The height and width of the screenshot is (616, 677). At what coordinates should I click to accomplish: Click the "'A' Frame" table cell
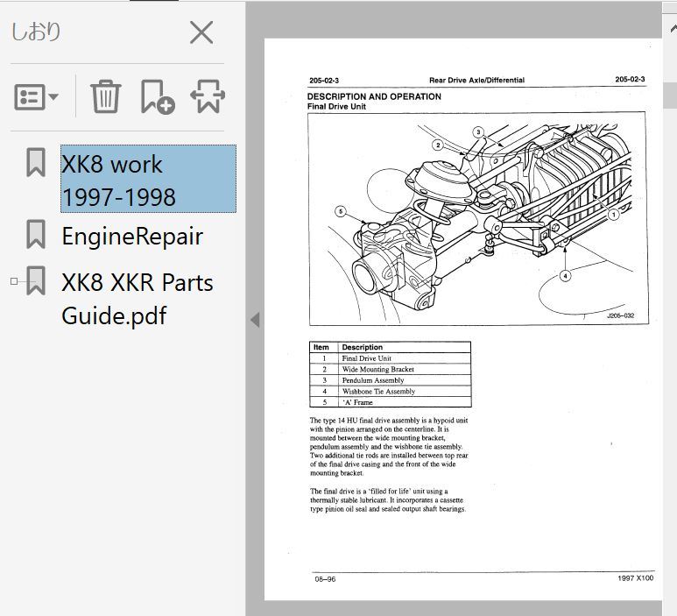click(x=404, y=402)
